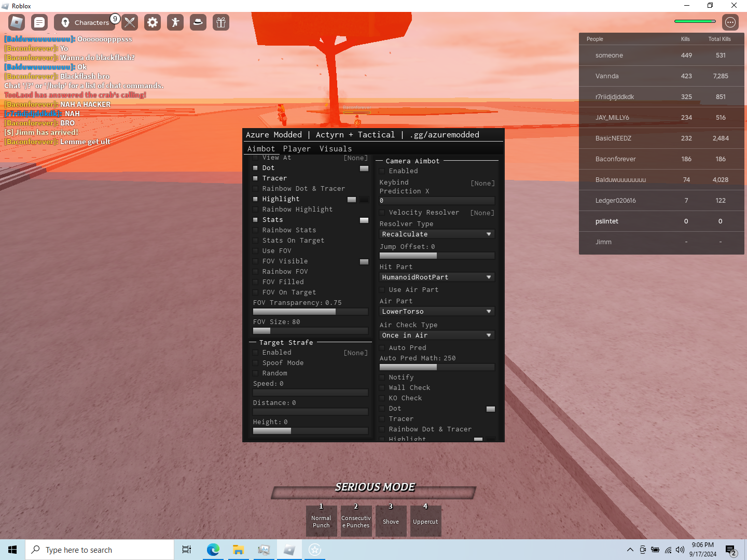747x560 pixels.
Task: Enable Rainbow Dot & Tracer in the left column
Action: point(255,189)
